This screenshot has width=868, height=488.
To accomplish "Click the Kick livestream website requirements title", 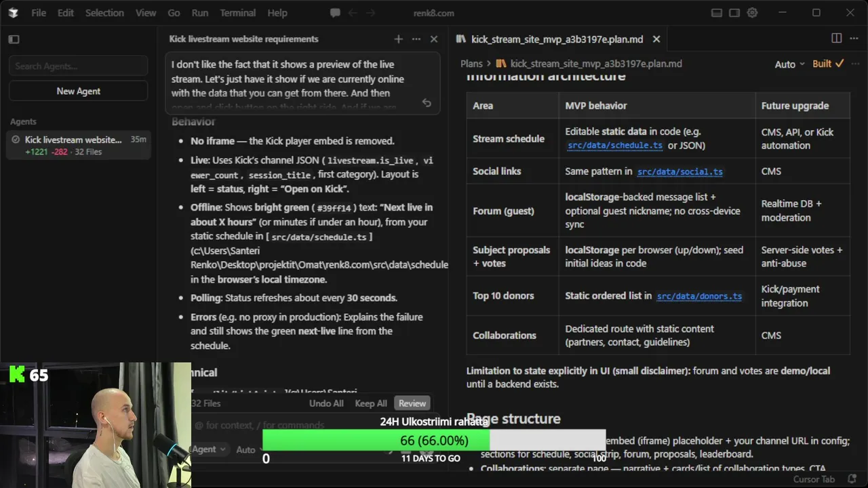I will (243, 39).
